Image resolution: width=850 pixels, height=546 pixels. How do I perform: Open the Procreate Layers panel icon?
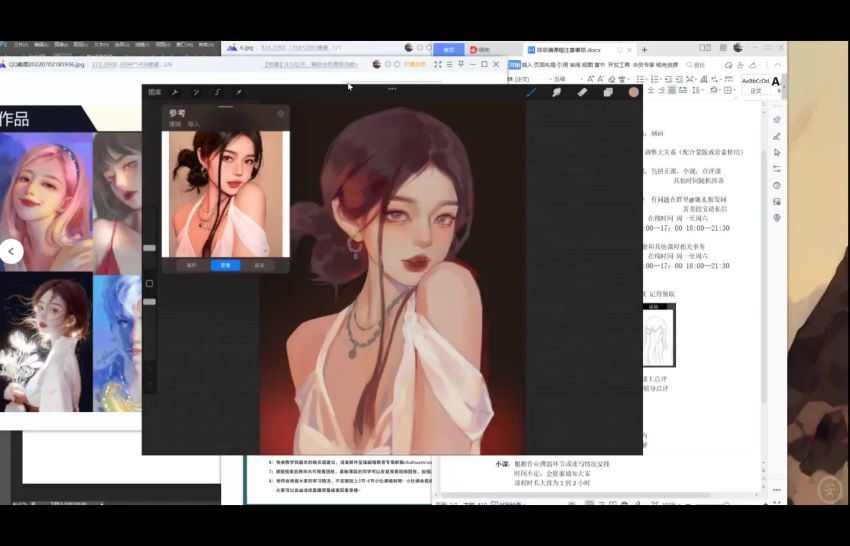(x=608, y=92)
